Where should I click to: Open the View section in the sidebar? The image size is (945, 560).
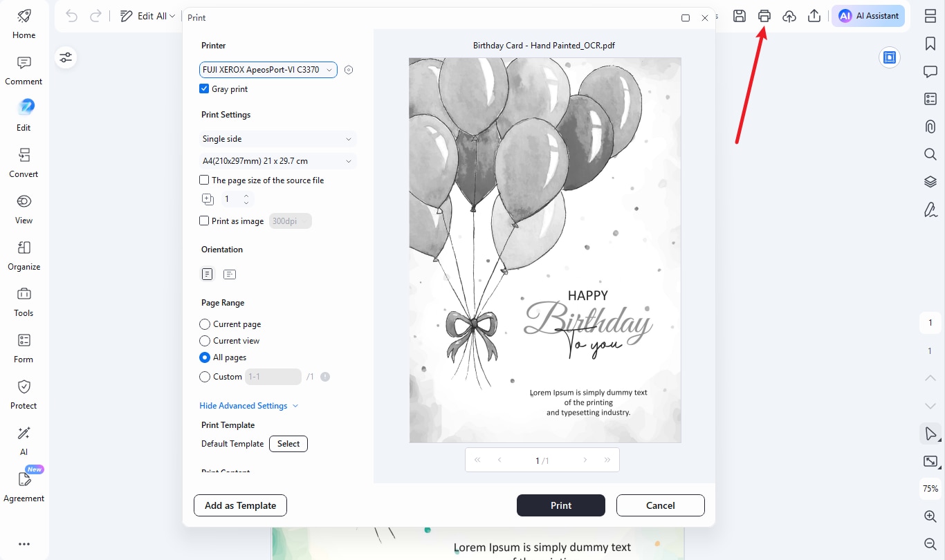pyautogui.click(x=24, y=209)
